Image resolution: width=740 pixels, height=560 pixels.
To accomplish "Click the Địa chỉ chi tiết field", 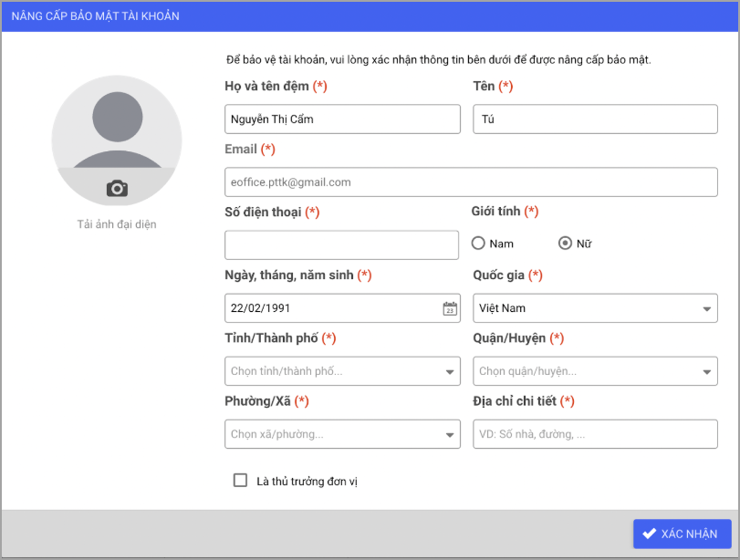I will [x=595, y=434].
